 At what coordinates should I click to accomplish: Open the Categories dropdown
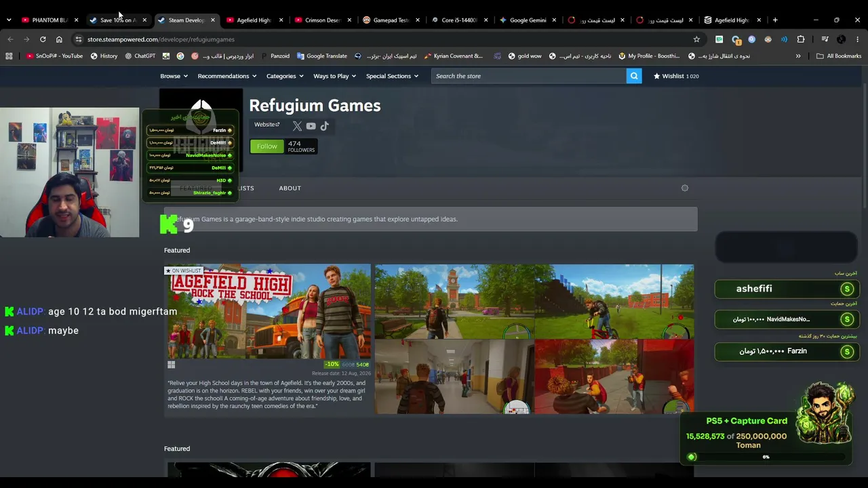(285, 76)
